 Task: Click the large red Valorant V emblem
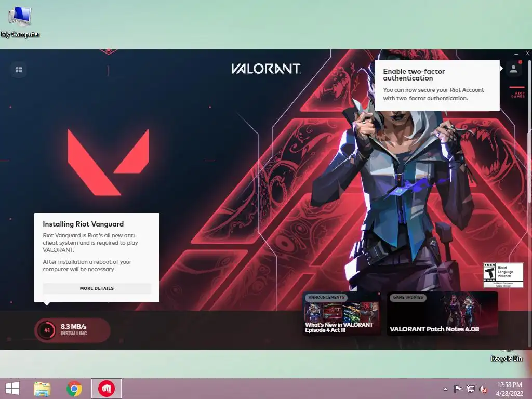click(x=108, y=163)
